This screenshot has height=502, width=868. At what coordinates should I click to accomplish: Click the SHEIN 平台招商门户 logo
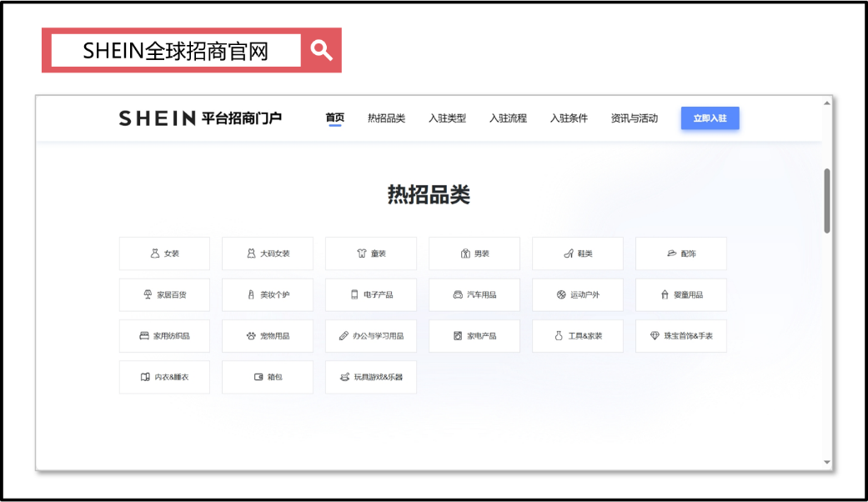click(x=200, y=118)
